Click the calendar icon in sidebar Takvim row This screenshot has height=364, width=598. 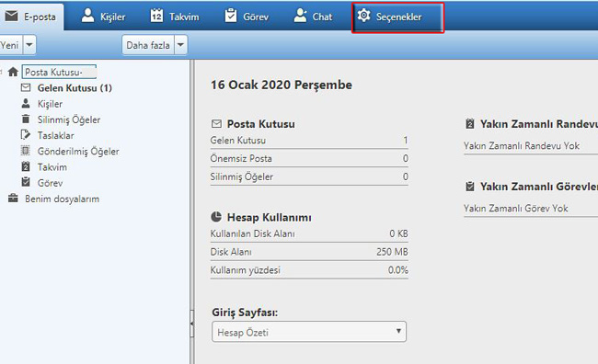[x=26, y=166]
